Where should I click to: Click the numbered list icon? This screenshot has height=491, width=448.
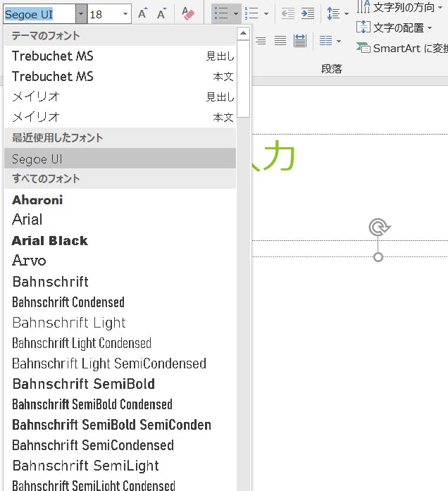click(251, 14)
